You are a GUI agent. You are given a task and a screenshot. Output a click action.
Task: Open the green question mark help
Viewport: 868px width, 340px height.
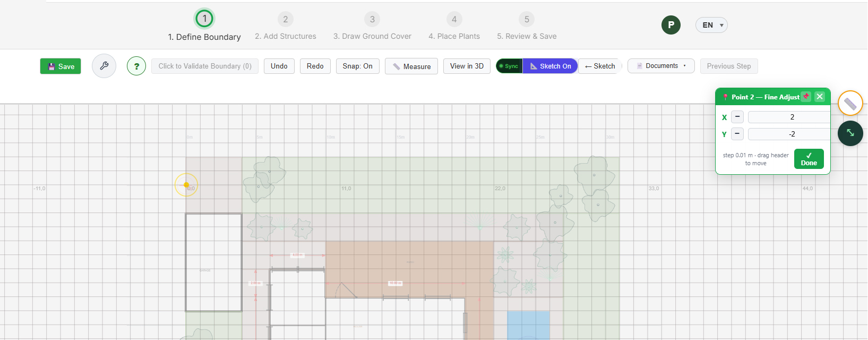(136, 66)
